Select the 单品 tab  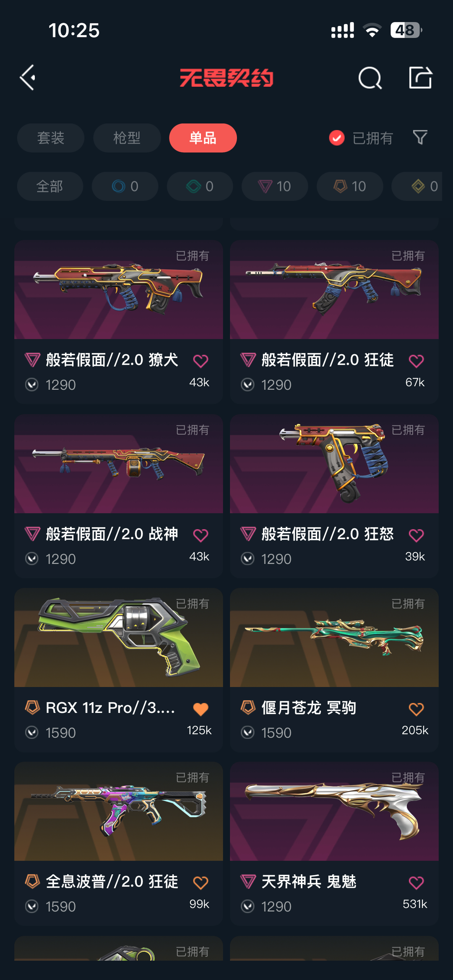pyautogui.click(x=203, y=138)
